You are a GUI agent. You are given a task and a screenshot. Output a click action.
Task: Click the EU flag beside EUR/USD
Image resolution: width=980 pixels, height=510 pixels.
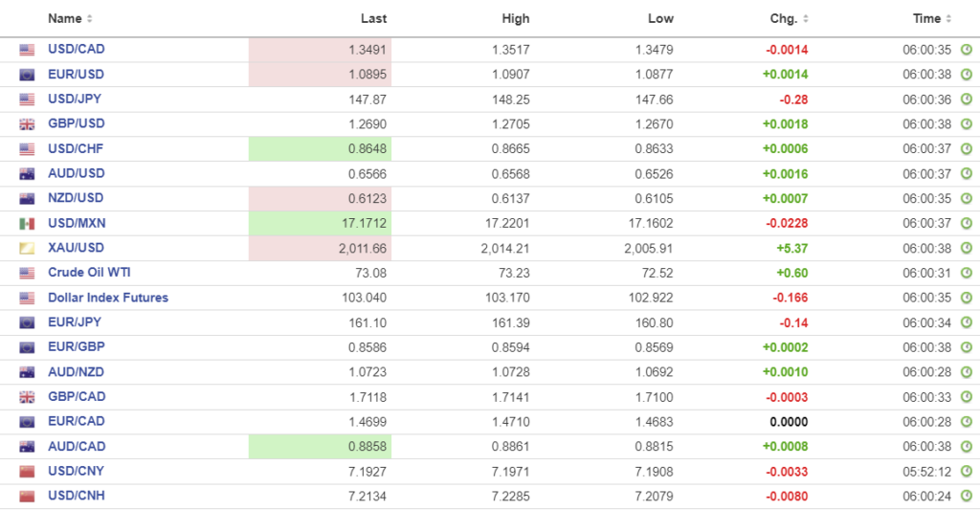coord(27,75)
